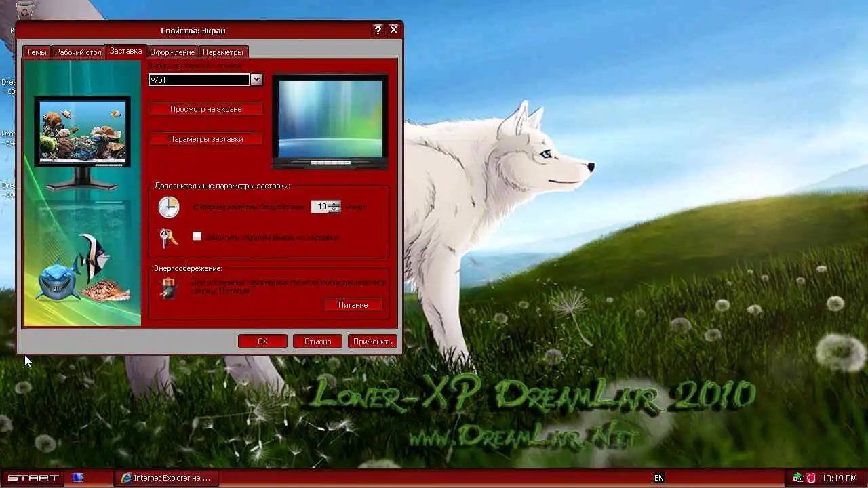The width and height of the screenshot is (868, 488).
Task: Expand the Wolf screensaver dropdown arrow
Action: [x=256, y=80]
